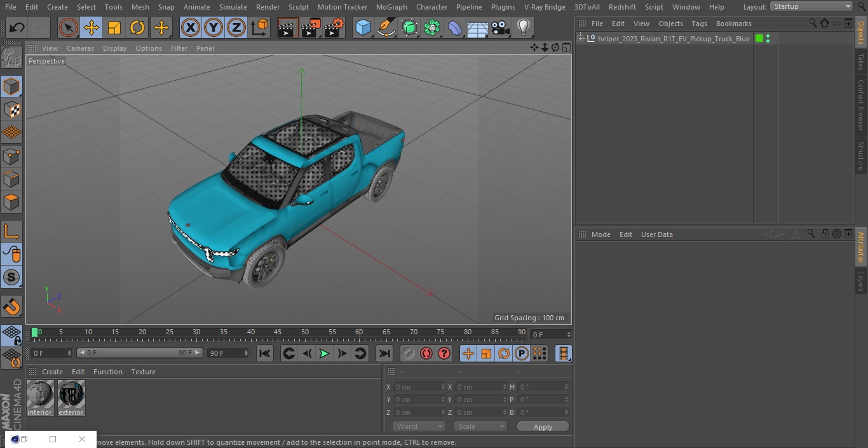Open the spline Pen tool

[386, 27]
